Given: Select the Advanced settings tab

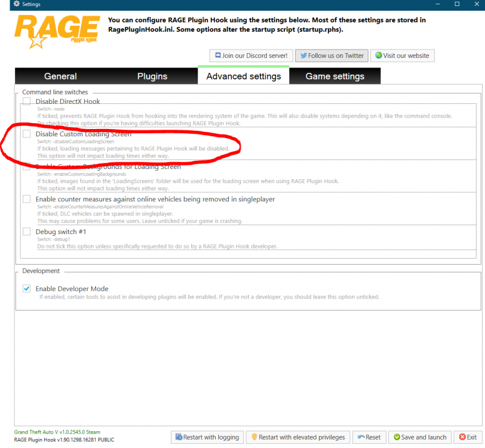Looking at the screenshot, I should [x=244, y=75].
